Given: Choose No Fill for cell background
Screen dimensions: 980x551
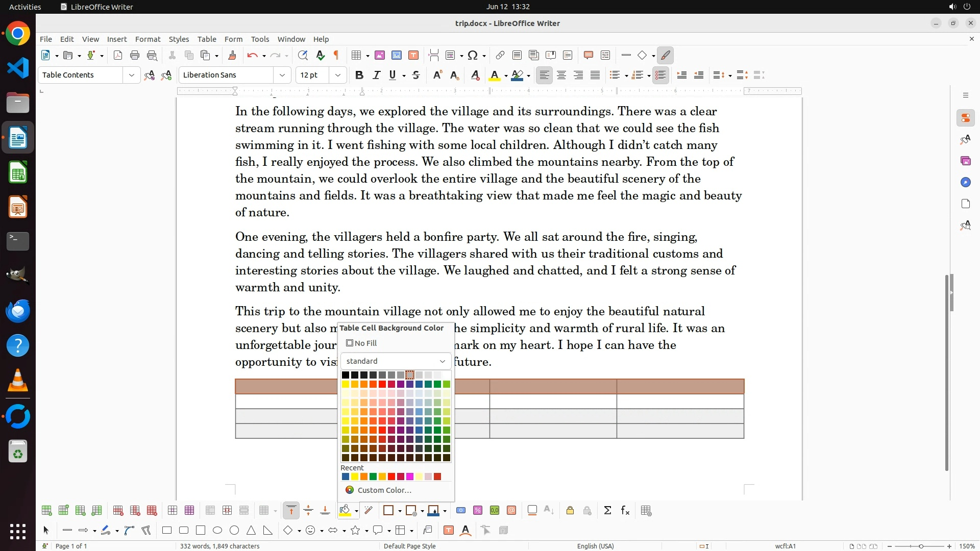Looking at the screenshot, I should click(x=361, y=343).
